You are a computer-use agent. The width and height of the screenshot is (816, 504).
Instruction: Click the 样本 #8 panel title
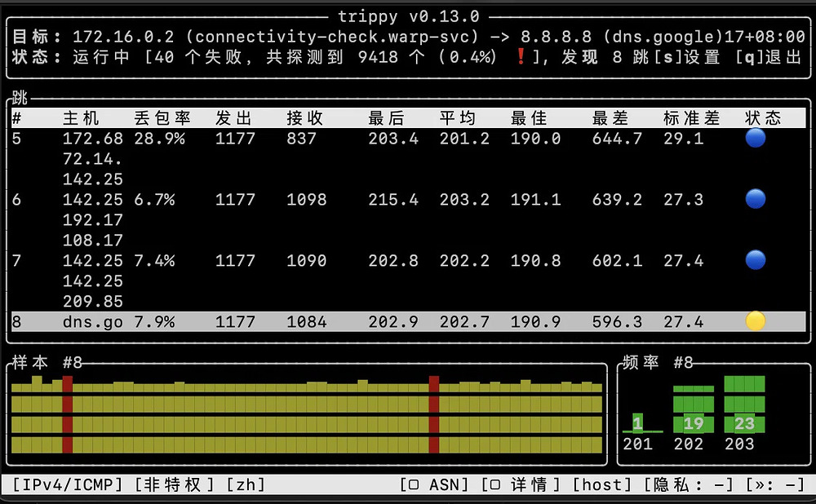47,362
